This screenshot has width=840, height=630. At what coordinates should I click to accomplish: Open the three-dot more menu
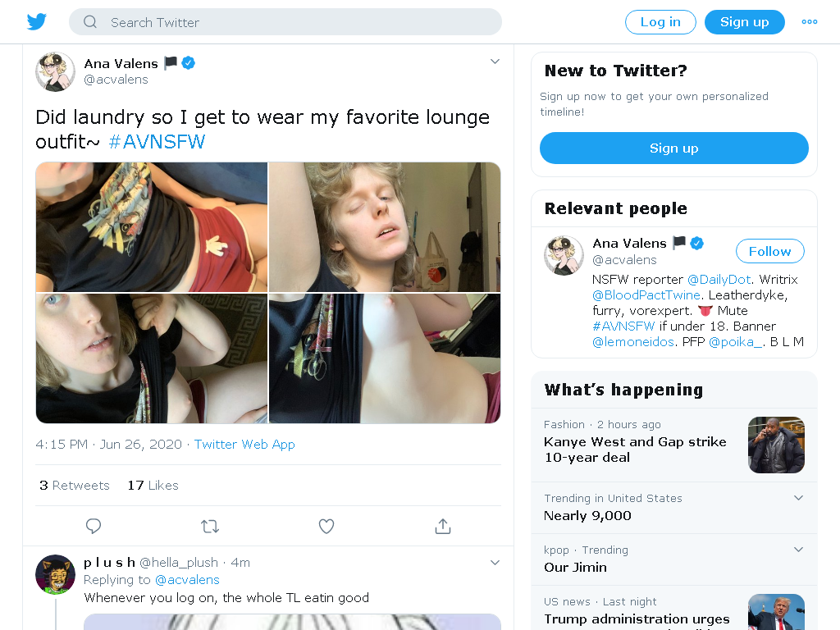pos(809,22)
